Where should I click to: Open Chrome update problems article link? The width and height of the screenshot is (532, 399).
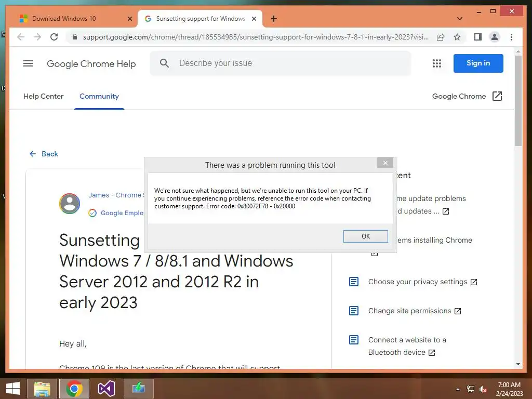tap(431, 205)
